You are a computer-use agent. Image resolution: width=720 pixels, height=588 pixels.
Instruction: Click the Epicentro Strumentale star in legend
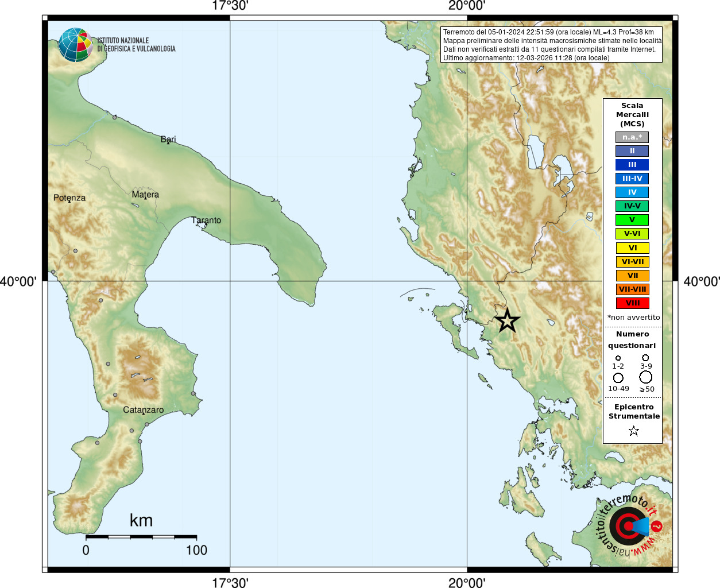tap(634, 431)
